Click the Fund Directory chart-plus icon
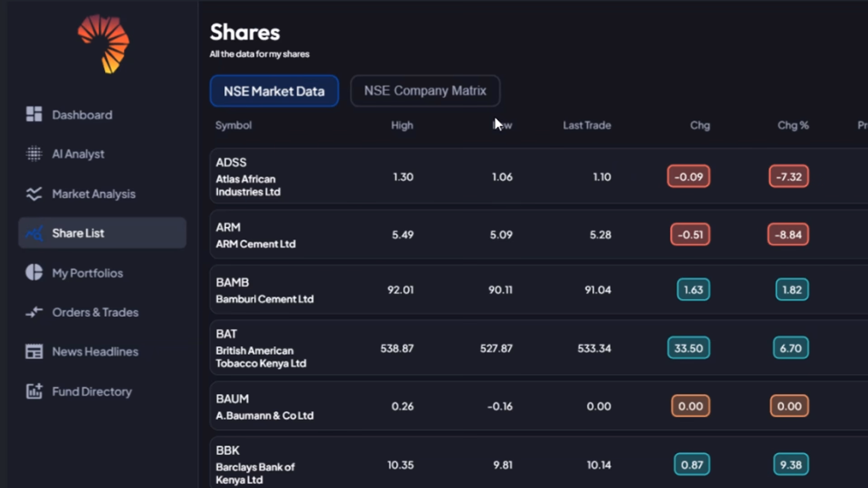The height and width of the screenshot is (488, 868). click(x=34, y=391)
